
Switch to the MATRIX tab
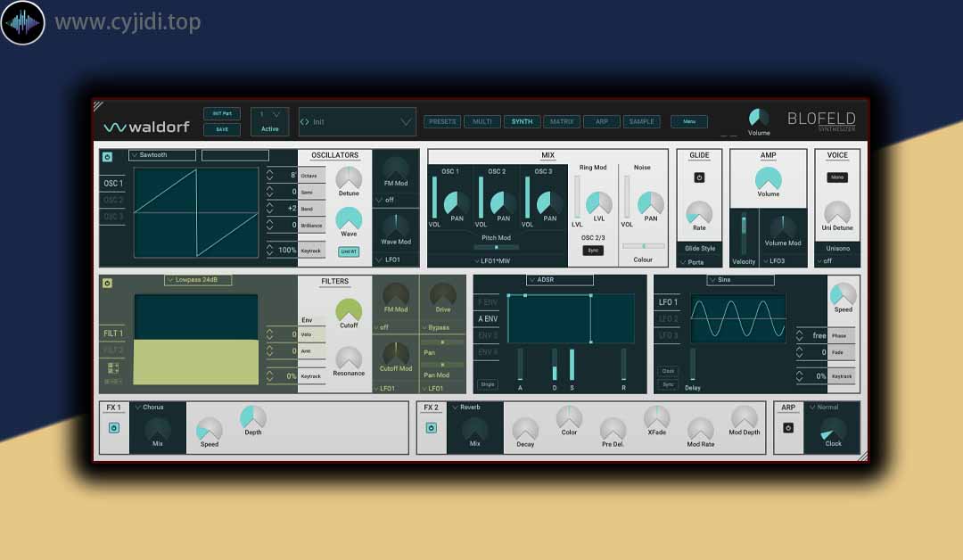click(x=562, y=121)
